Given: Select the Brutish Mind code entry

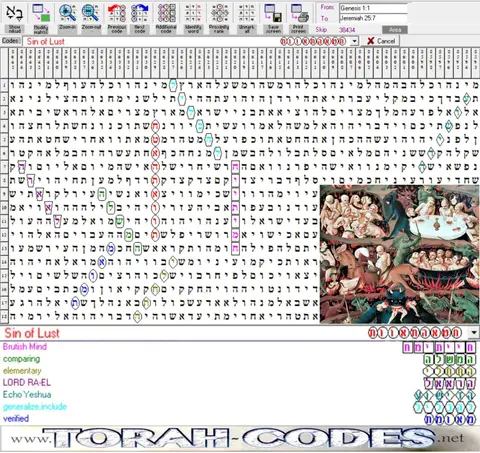Looking at the screenshot, I should [25, 347].
